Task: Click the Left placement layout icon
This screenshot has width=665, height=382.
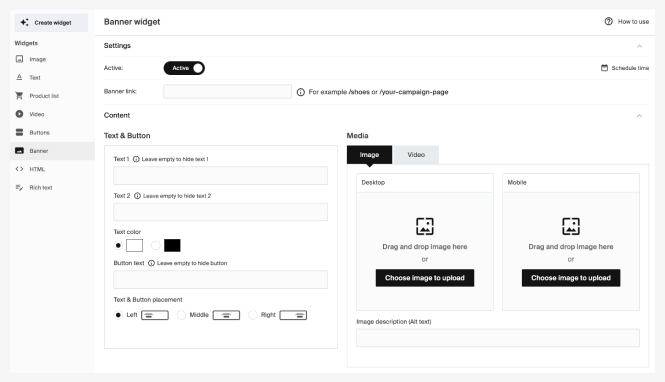Action: tap(155, 315)
